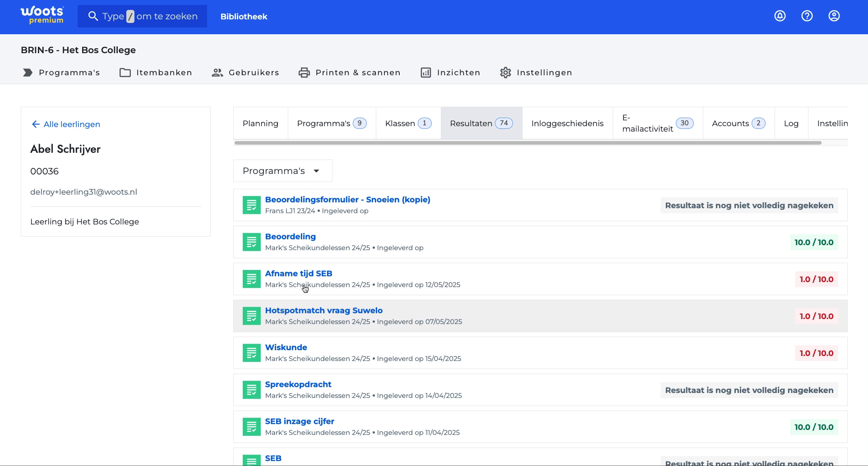Click the document icon of Wiskunde row
This screenshot has height=466, width=868.
click(252, 353)
